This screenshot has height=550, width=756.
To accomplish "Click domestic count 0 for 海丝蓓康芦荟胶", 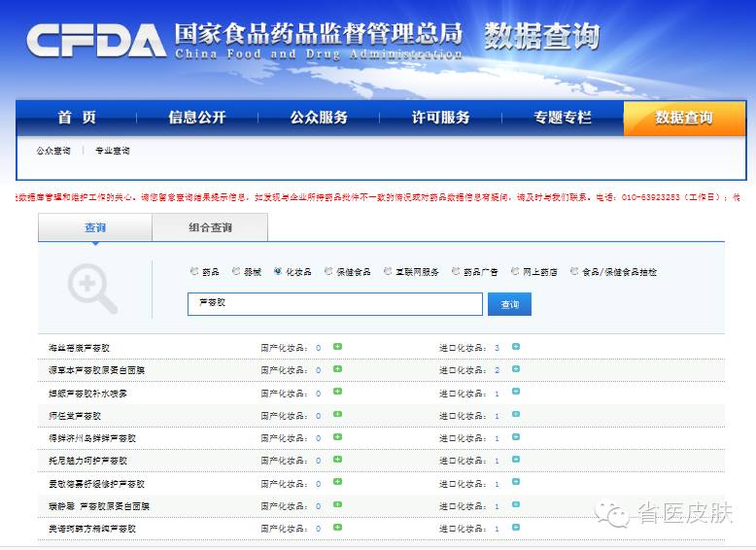I will click(x=318, y=348).
